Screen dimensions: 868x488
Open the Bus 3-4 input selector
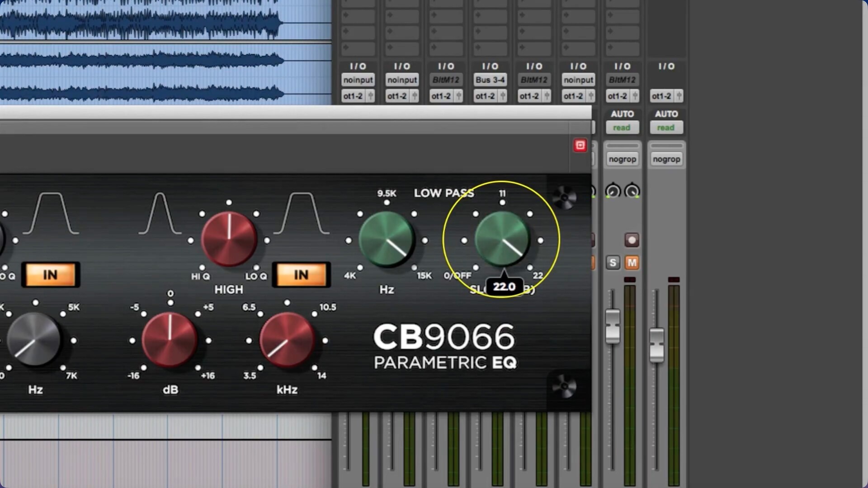pyautogui.click(x=490, y=80)
